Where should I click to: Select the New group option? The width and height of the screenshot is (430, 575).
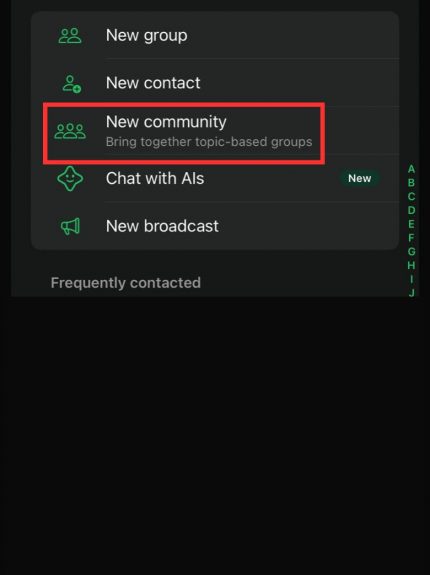pyautogui.click(x=215, y=36)
